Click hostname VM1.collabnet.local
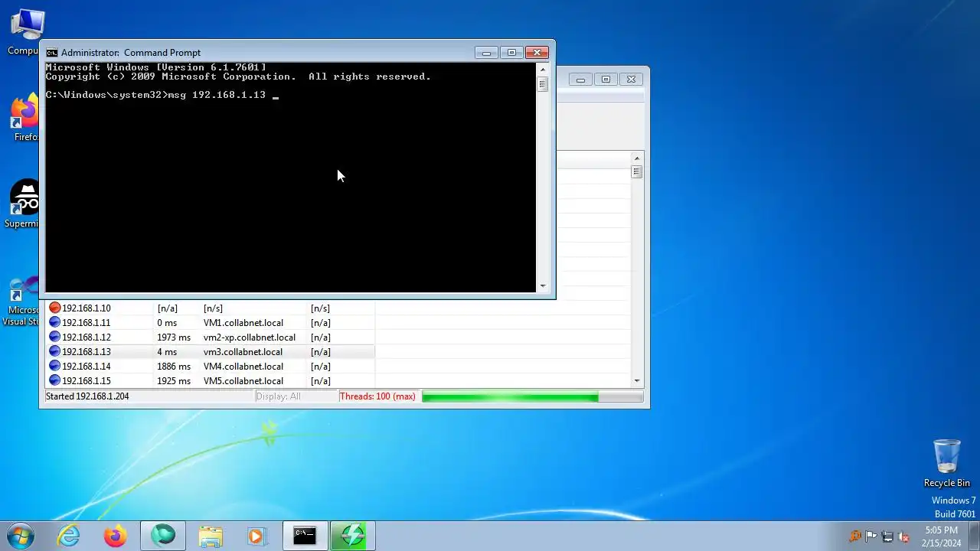The image size is (980, 551). [x=243, y=323]
